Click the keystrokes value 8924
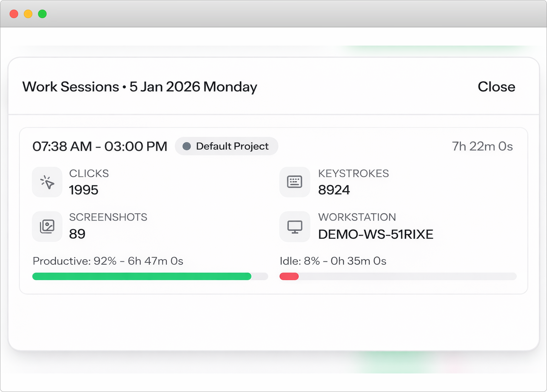Image resolution: width=547 pixels, height=392 pixels. pyautogui.click(x=334, y=190)
